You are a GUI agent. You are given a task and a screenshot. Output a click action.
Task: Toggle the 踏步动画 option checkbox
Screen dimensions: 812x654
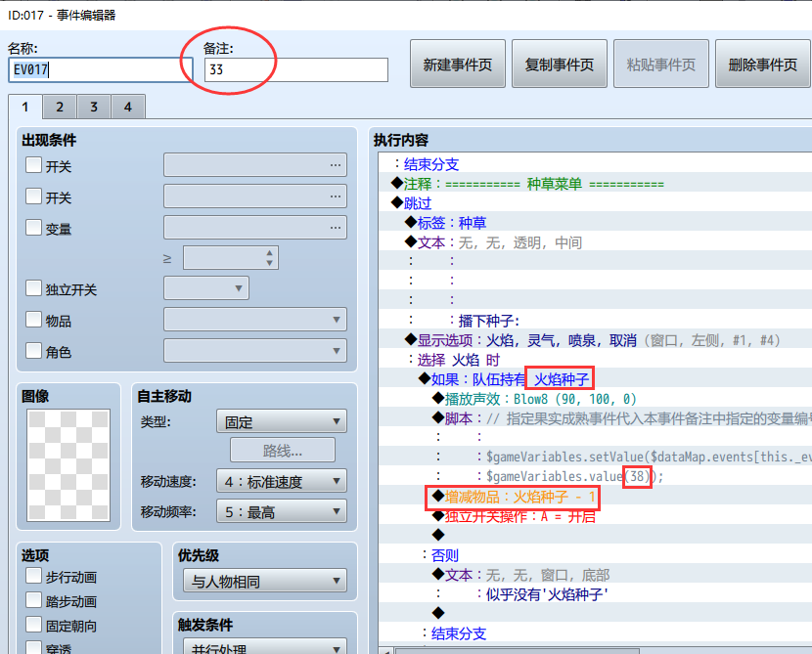click(x=33, y=600)
